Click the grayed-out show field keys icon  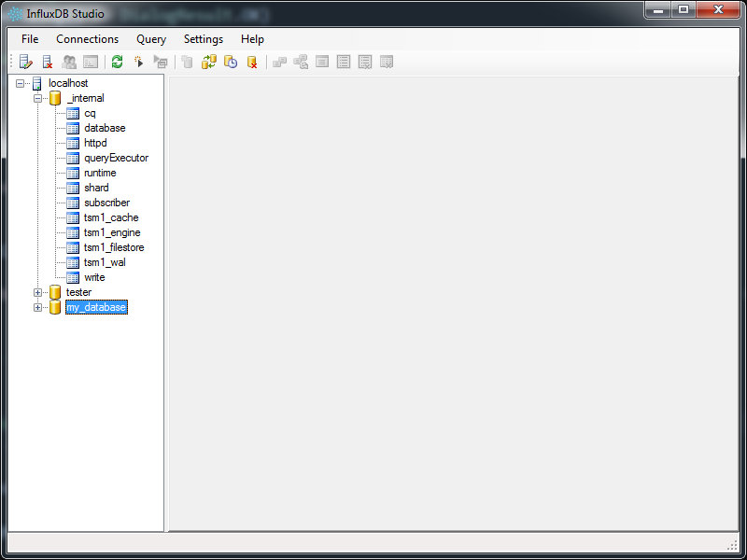click(x=322, y=62)
